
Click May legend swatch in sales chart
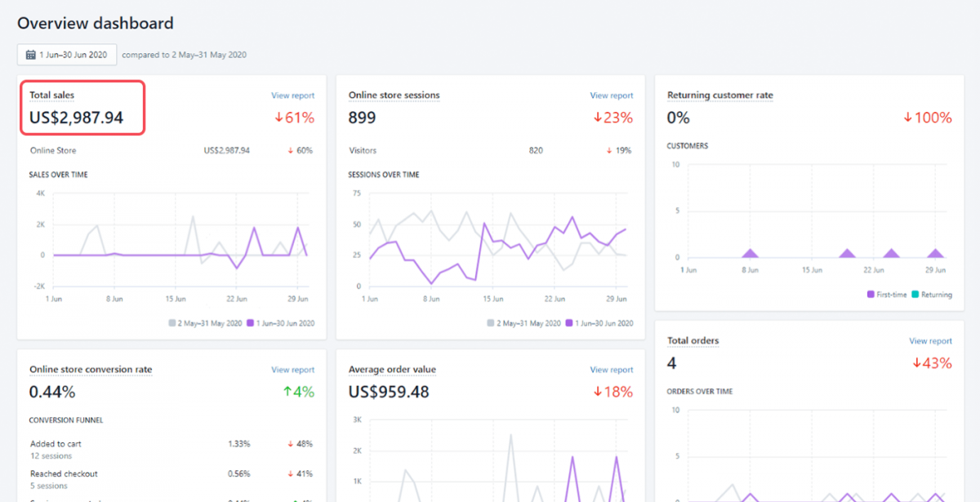pos(171,323)
